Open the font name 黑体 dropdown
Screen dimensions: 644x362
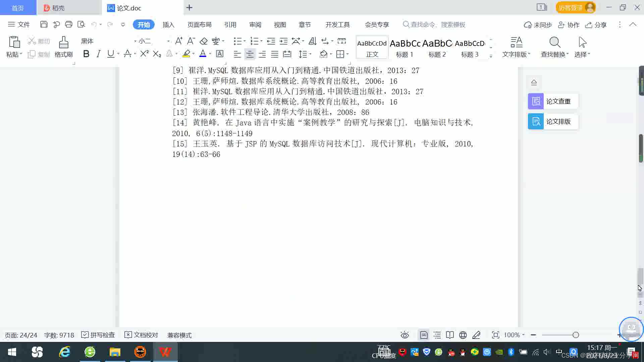pyautogui.click(x=135, y=41)
